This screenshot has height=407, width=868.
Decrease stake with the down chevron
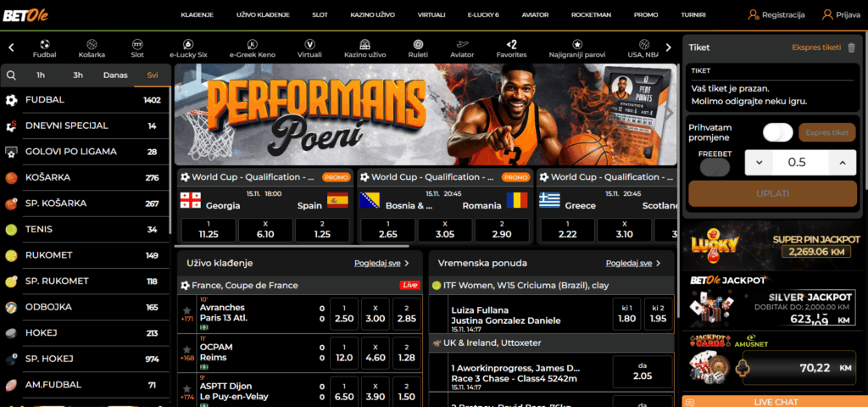pos(759,162)
